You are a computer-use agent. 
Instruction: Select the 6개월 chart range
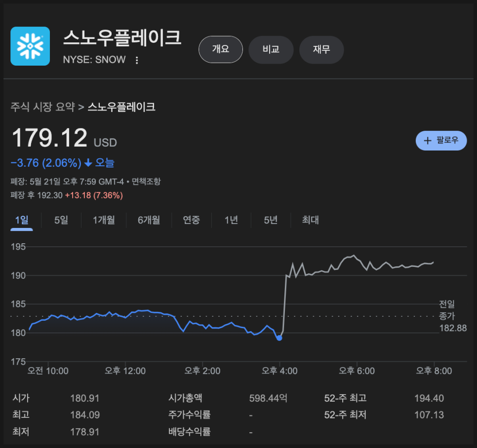point(149,220)
